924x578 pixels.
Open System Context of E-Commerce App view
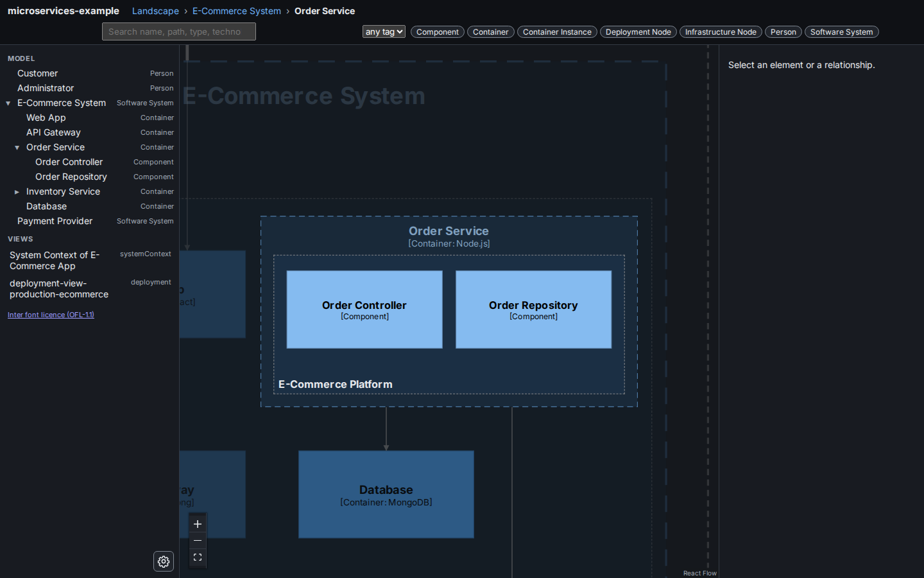pyautogui.click(x=90, y=261)
